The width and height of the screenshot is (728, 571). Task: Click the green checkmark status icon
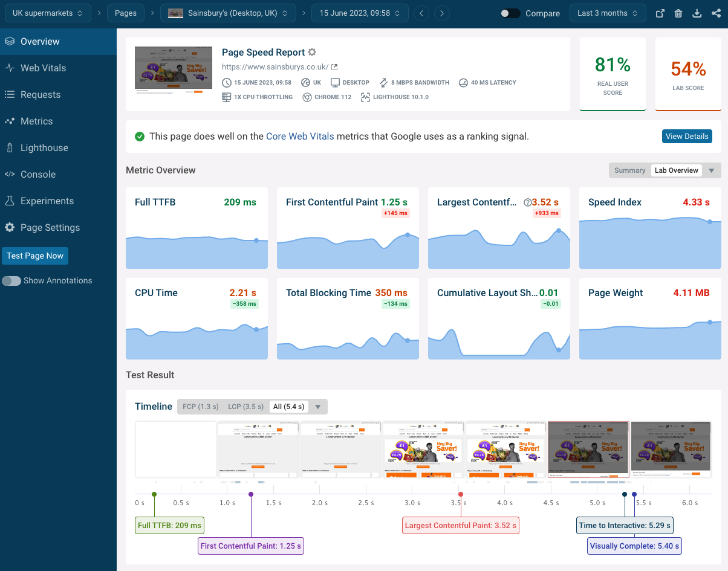tap(140, 137)
